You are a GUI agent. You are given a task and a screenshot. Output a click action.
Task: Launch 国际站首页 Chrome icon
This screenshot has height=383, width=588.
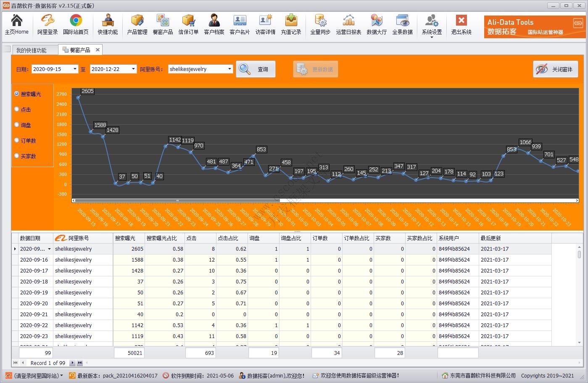(x=76, y=24)
